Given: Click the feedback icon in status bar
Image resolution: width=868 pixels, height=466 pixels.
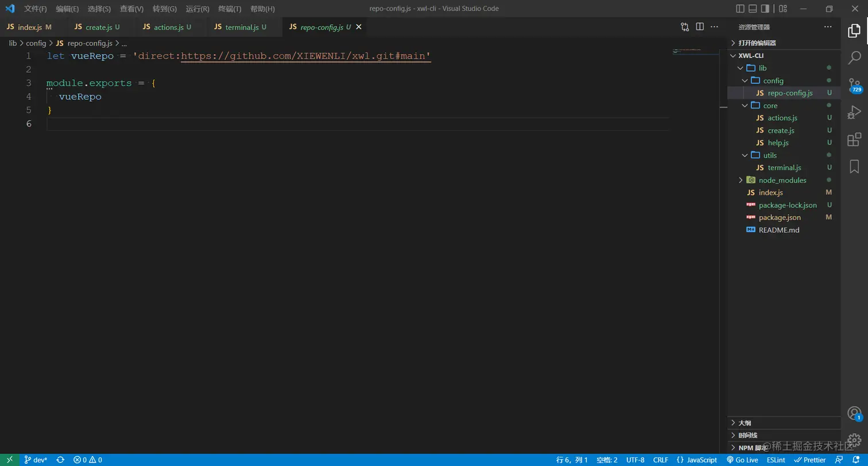Looking at the screenshot, I should click(839, 460).
